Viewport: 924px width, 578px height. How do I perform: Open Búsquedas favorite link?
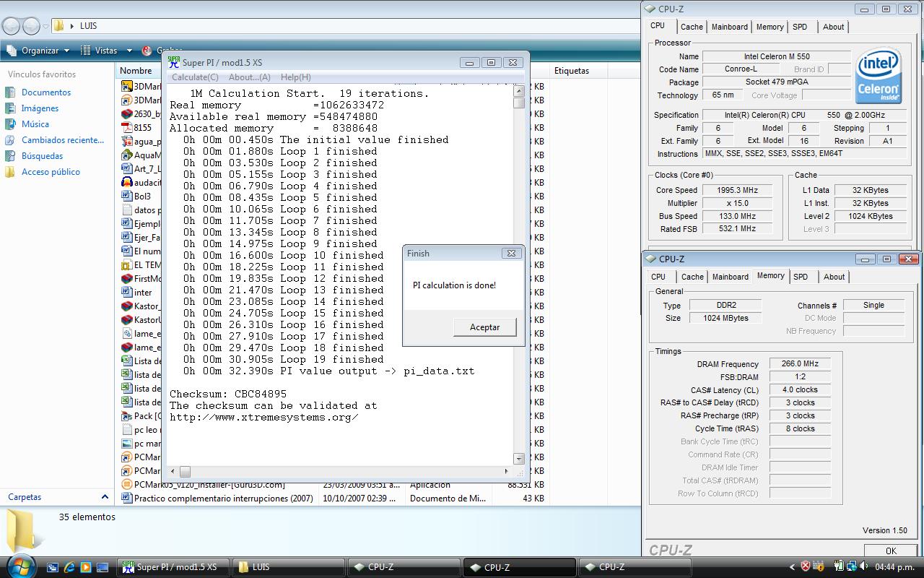click(42, 156)
